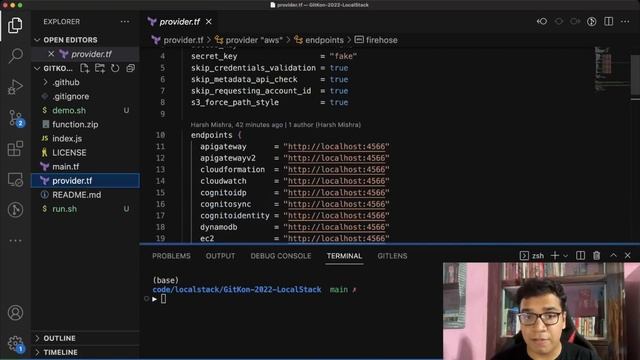Image resolution: width=640 pixels, height=360 pixels.
Task: Open Source Control view with badge
Action: tap(16, 118)
